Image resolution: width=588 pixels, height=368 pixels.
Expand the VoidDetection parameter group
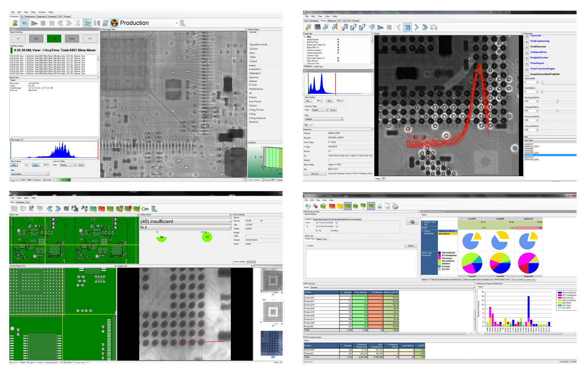(x=527, y=47)
